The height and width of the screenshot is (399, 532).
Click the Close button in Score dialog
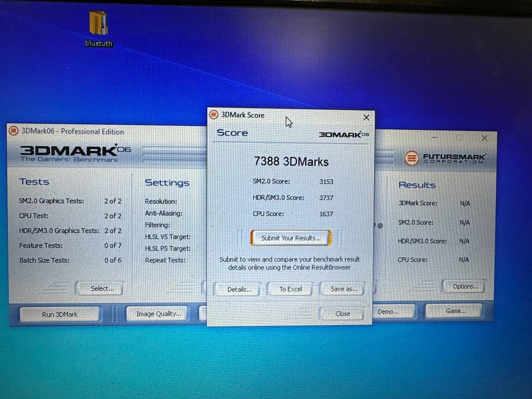(x=342, y=313)
